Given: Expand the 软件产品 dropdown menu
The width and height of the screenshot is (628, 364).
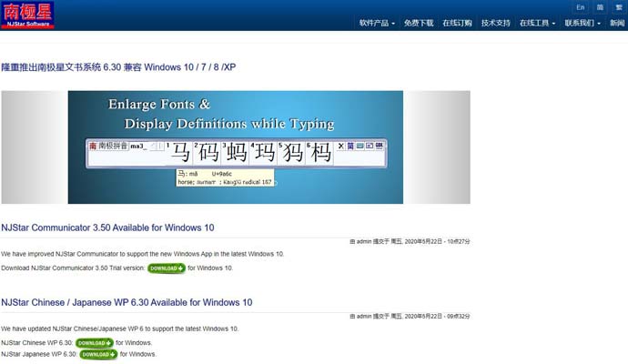Looking at the screenshot, I should [x=377, y=24].
